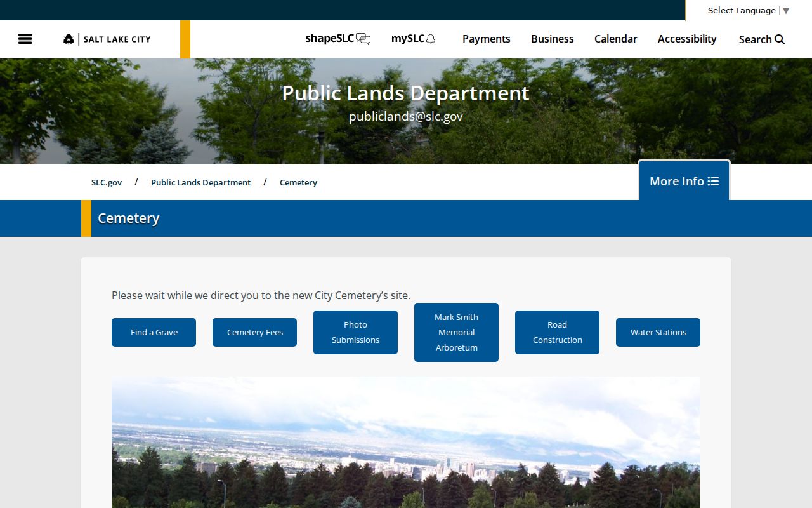Viewport: 812px width, 508px height.
Task: Open the Accessibility menu item
Action: pos(687,39)
